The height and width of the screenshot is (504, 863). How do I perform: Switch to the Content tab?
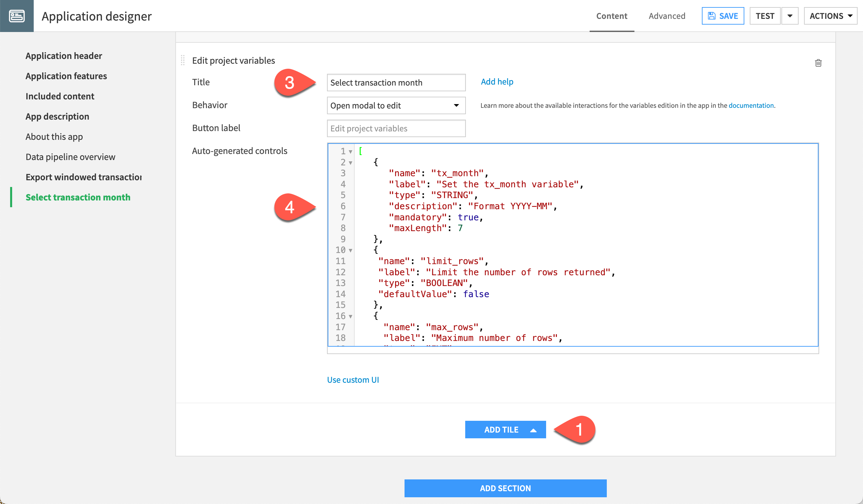pos(611,16)
